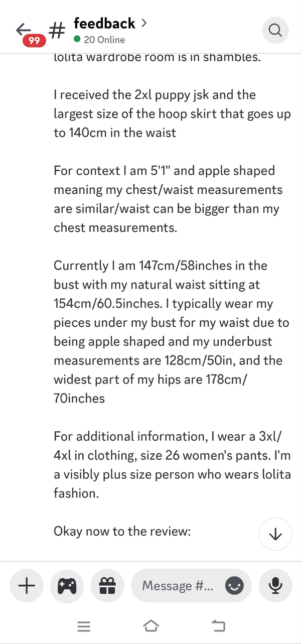301x644 pixels.
Task: View the 20 Online members list
Action: (x=99, y=40)
